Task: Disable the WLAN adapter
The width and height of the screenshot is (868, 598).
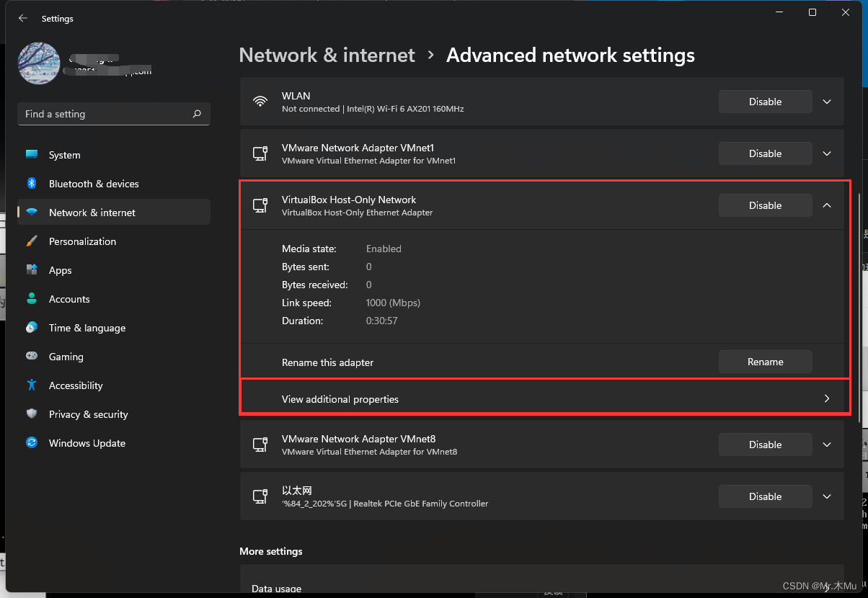Action: 764,102
